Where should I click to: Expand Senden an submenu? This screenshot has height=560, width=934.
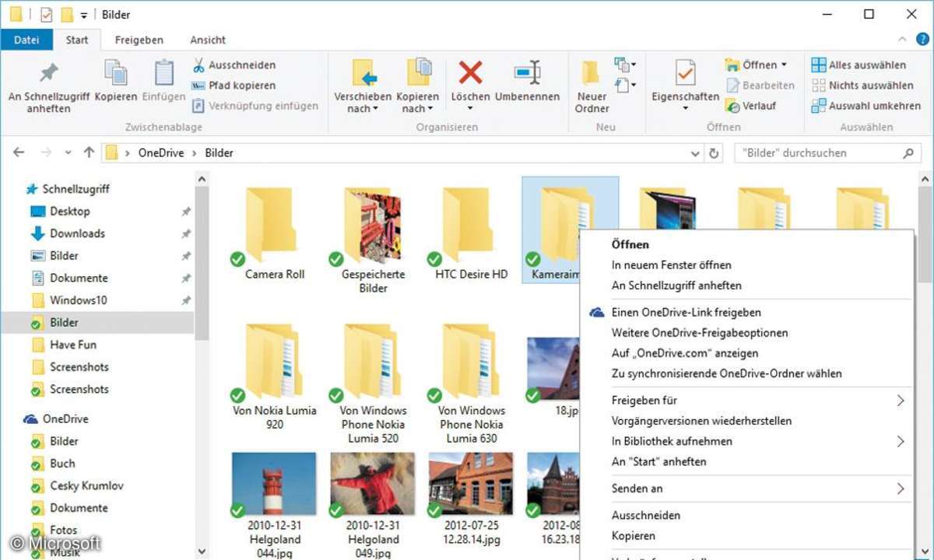[901, 489]
